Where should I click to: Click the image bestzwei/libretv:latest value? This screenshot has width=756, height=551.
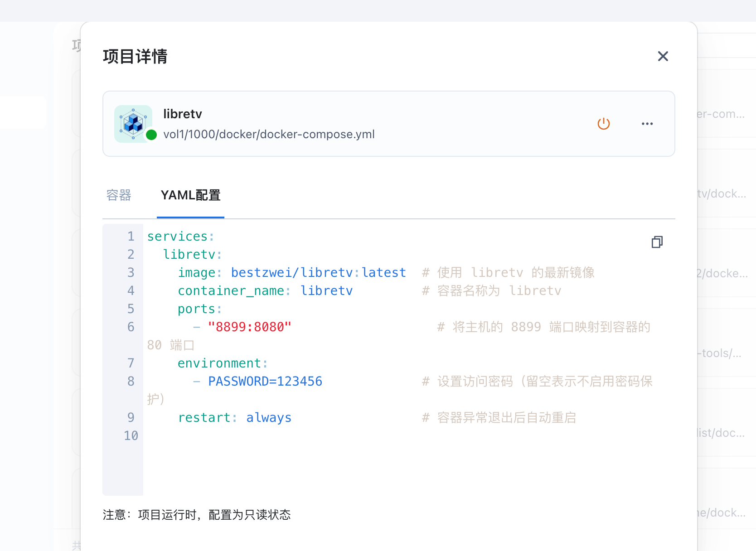coord(318,273)
